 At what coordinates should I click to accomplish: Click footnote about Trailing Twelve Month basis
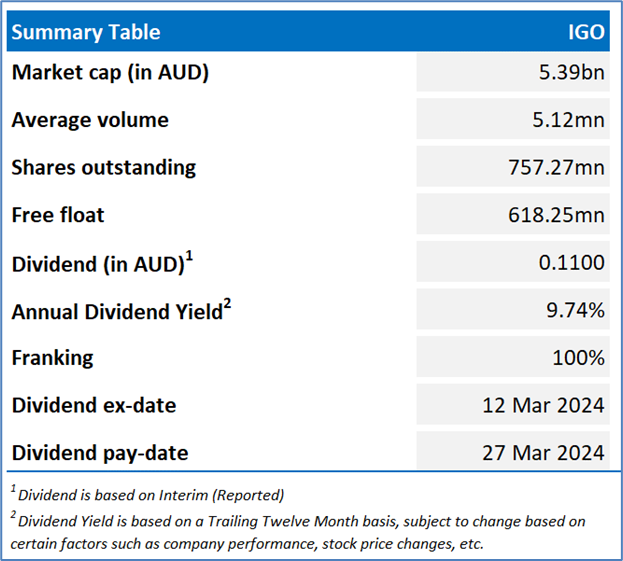click(x=298, y=532)
